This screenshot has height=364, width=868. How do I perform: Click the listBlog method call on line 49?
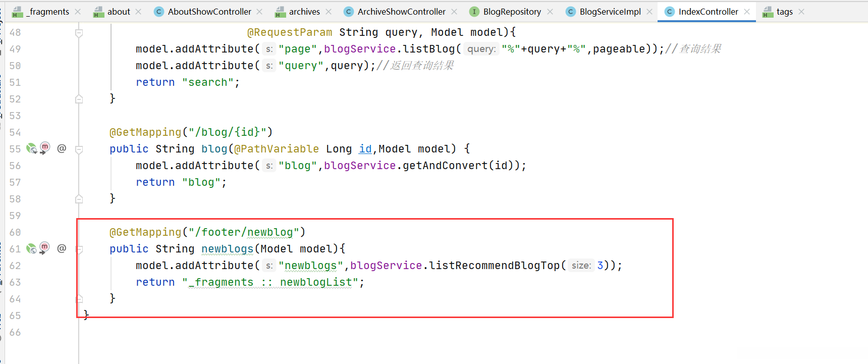(x=429, y=49)
